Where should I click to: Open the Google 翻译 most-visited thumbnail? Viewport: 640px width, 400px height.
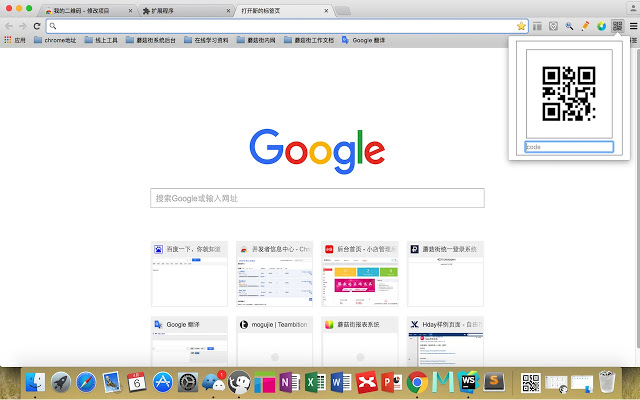pyautogui.click(x=189, y=342)
